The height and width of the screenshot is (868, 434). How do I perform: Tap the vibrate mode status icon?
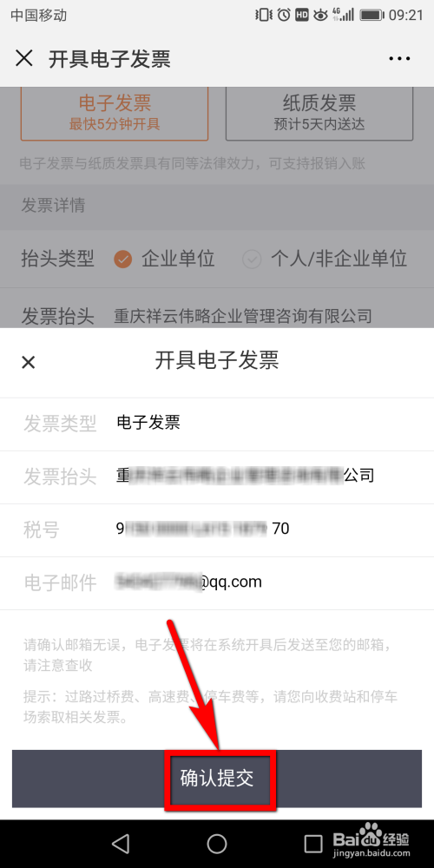click(264, 15)
